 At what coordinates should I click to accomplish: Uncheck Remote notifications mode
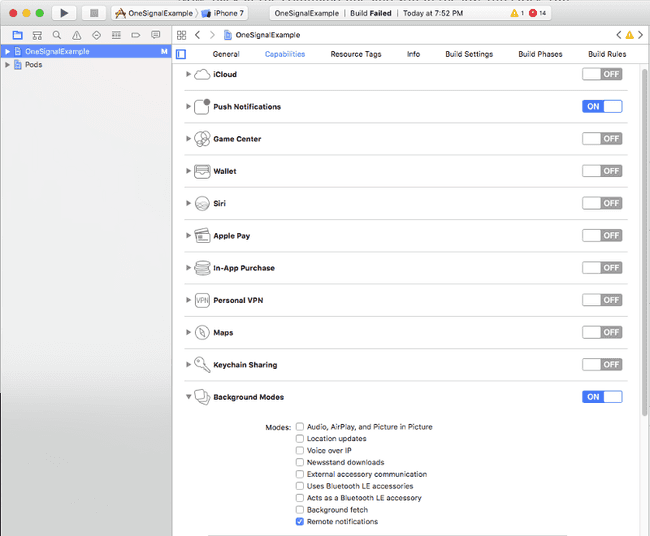pos(300,521)
